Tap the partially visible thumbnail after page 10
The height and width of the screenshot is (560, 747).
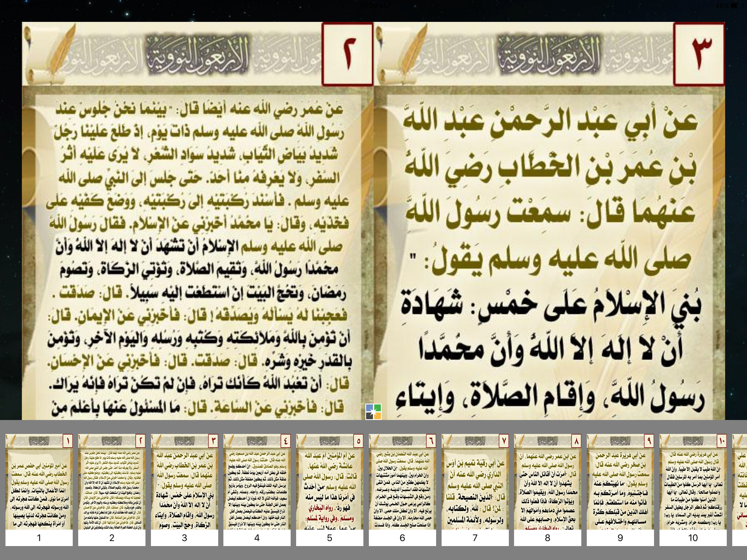coord(739,490)
